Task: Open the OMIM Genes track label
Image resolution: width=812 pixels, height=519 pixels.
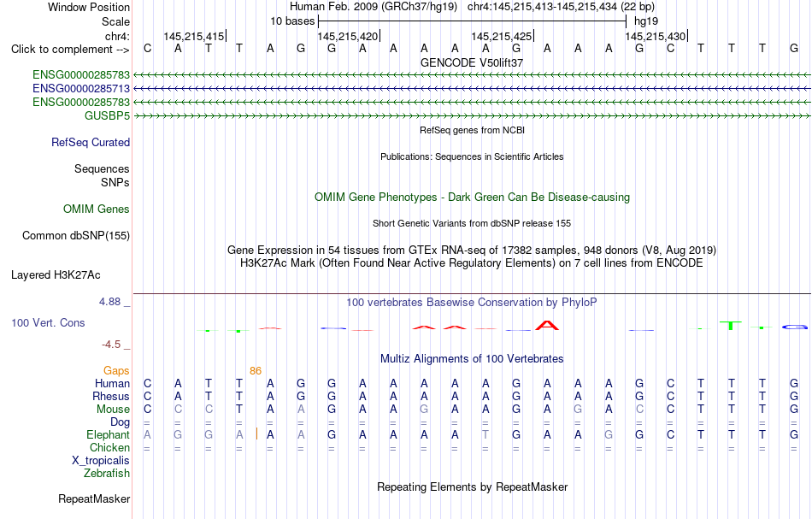Action: coord(97,209)
